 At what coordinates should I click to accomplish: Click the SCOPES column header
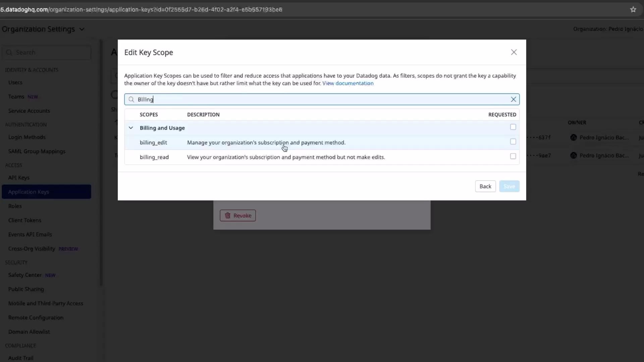149,115
